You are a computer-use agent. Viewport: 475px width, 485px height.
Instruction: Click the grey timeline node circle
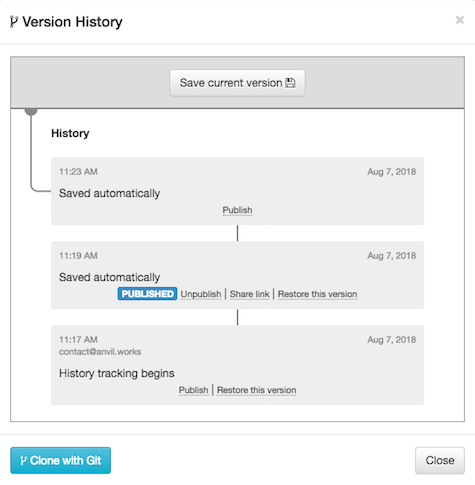31,112
